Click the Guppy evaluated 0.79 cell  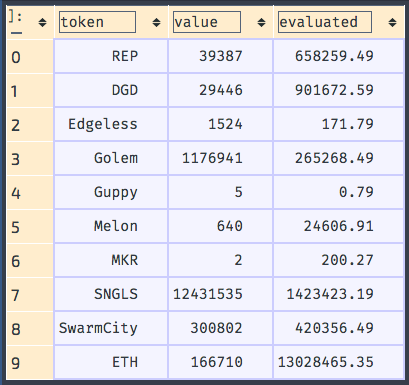point(338,192)
